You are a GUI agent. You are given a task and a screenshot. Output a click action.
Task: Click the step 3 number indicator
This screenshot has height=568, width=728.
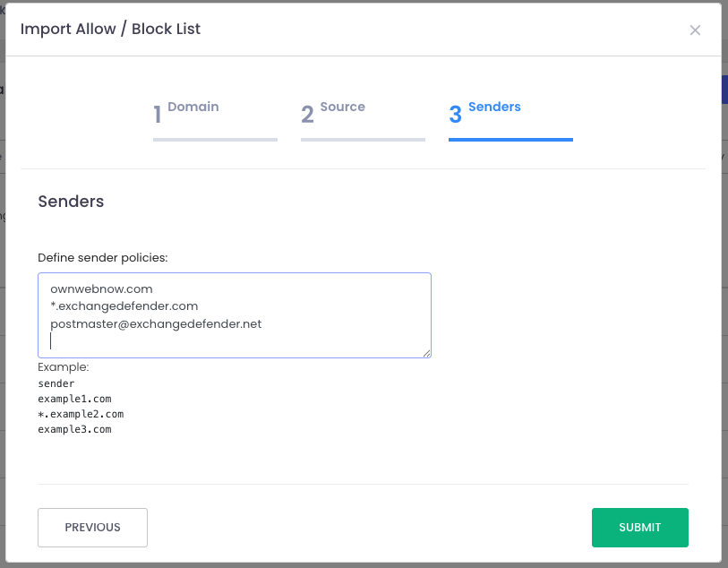[455, 114]
